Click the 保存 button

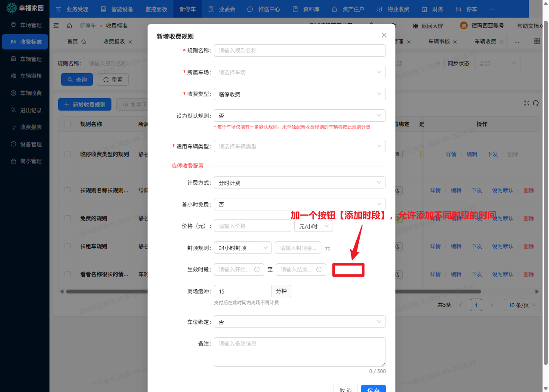pyautogui.click(x=373, y=389)
